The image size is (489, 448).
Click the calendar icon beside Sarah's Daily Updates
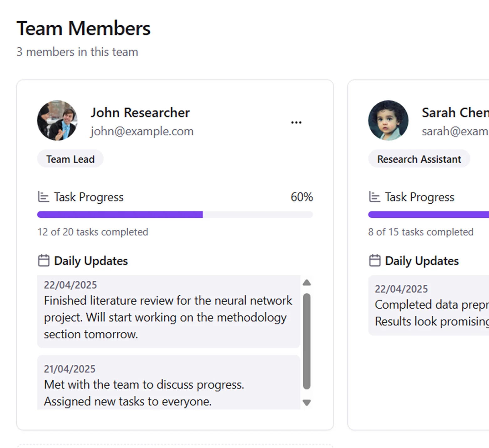[x=374, y=261]
